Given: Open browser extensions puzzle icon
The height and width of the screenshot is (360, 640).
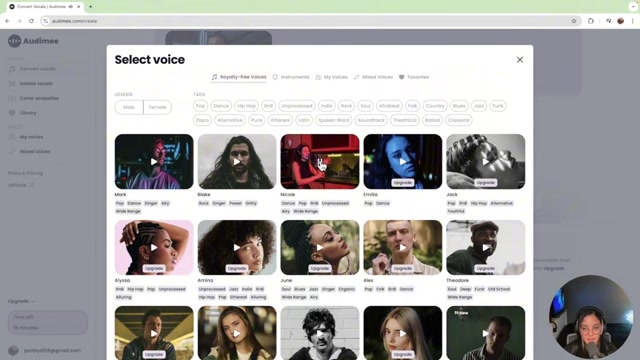Looking at the screenshot, I should [x=591, y=21].
